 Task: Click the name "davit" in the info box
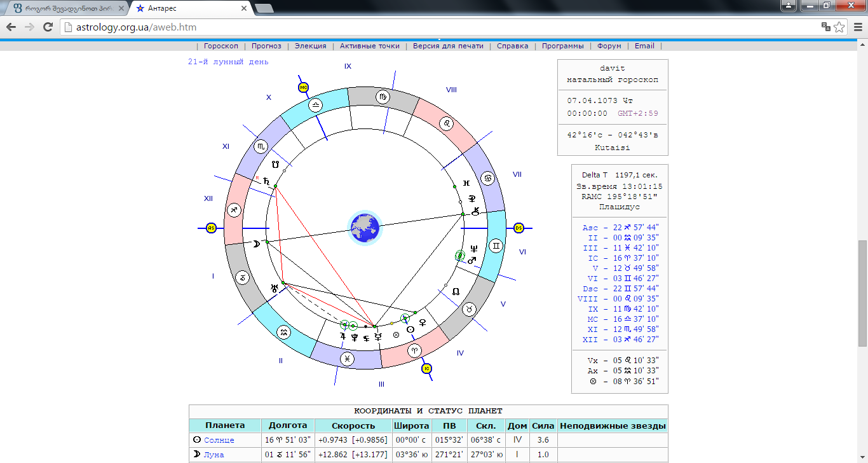(613, 69)
